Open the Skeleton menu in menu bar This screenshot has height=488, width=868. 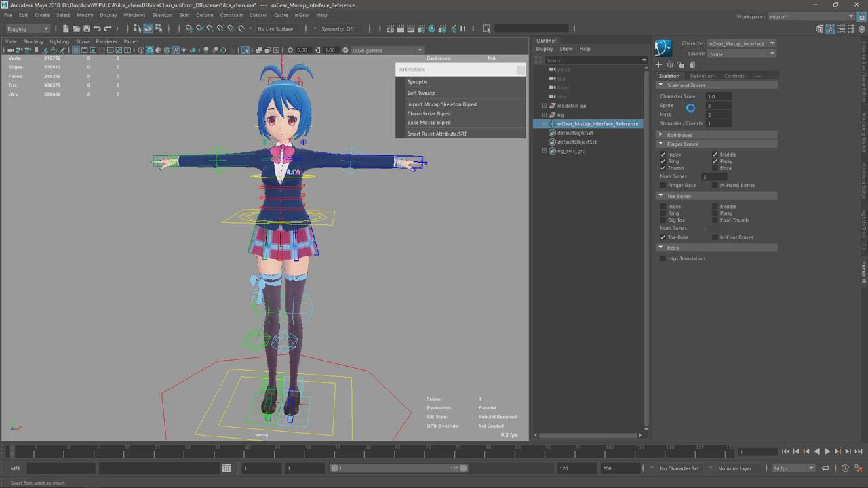coord(162,15)
